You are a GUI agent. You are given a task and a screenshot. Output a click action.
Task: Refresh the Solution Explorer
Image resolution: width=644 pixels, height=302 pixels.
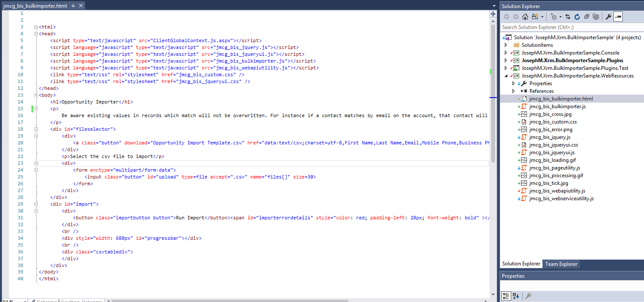pos(577,17)
